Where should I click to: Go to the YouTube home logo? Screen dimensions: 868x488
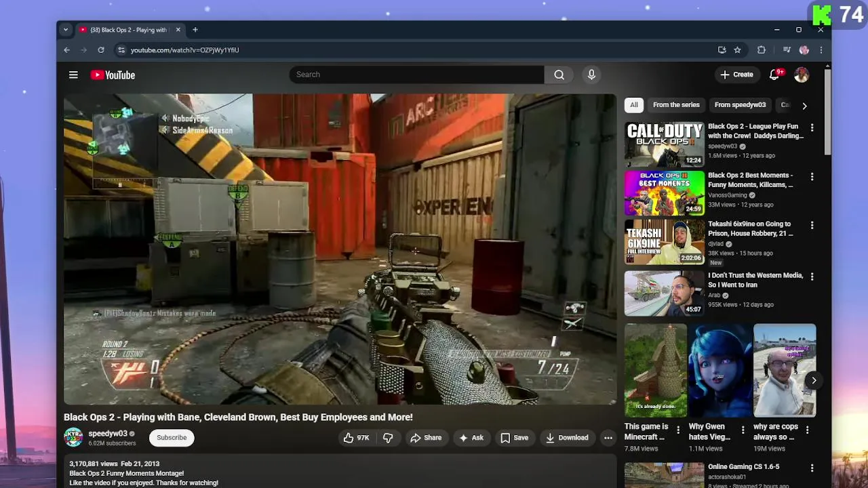click(x=113, y=75)
